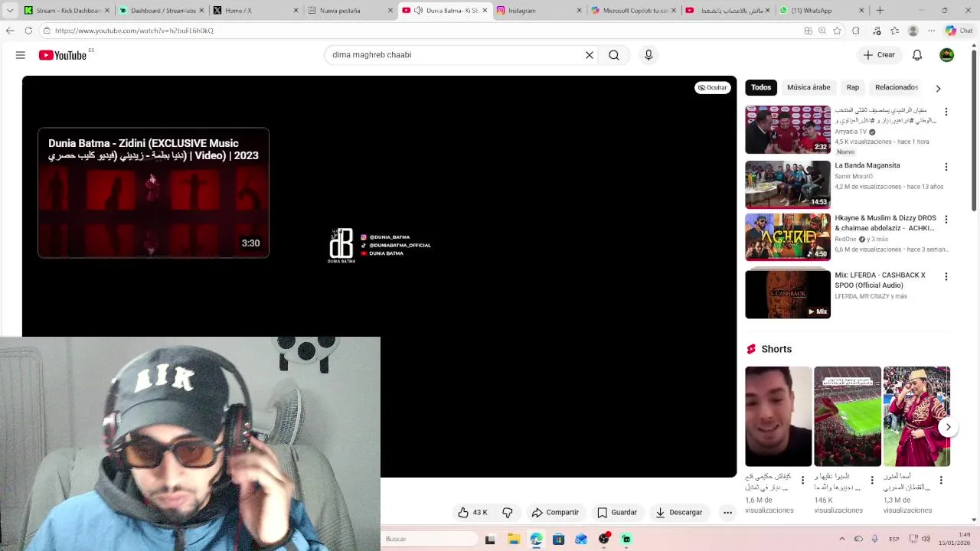
Task: Clear the search box with the X
Action: click(x=590, y=55)
